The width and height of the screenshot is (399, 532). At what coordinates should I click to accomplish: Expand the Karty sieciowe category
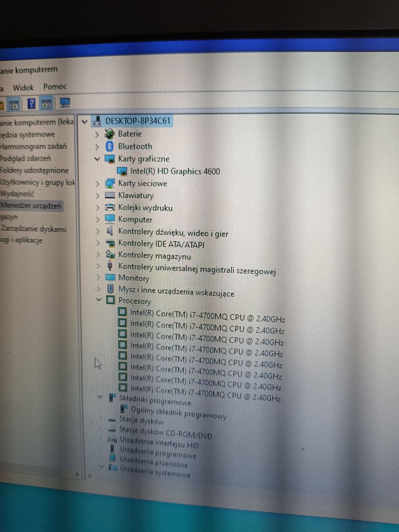(98, 183)
